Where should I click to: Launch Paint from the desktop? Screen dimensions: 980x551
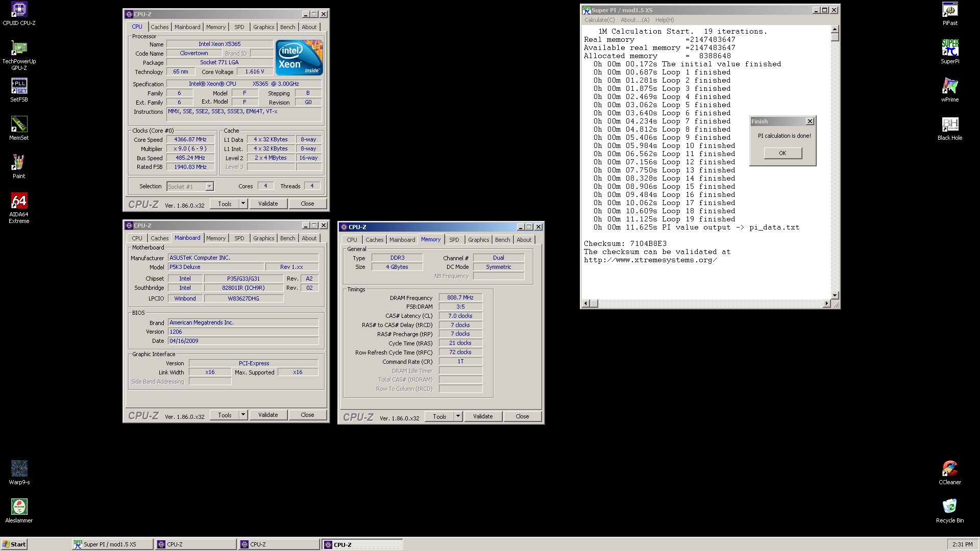pyautogui.click(x=19, y=167)
